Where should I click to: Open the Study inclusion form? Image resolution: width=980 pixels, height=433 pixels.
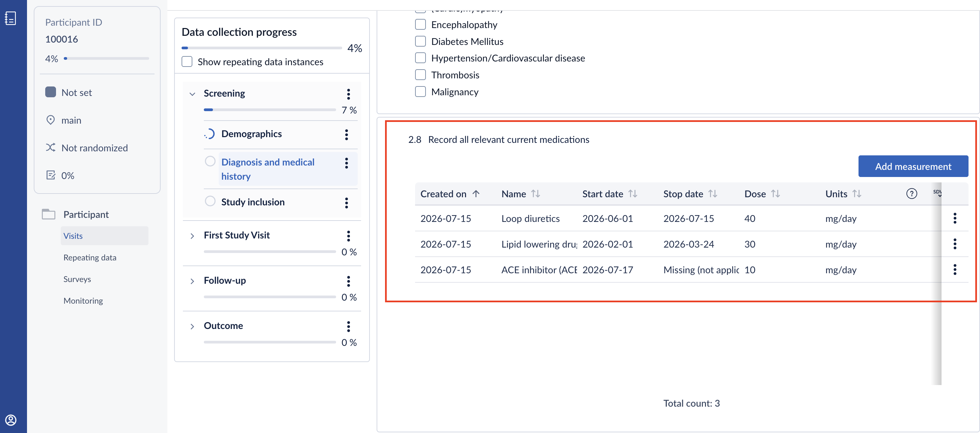tap(253, 202)
